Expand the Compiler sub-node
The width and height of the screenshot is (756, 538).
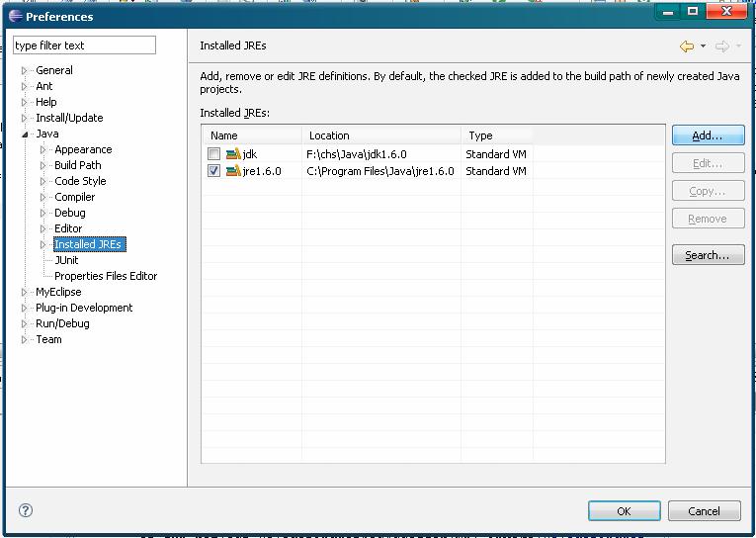click(42, 198)
